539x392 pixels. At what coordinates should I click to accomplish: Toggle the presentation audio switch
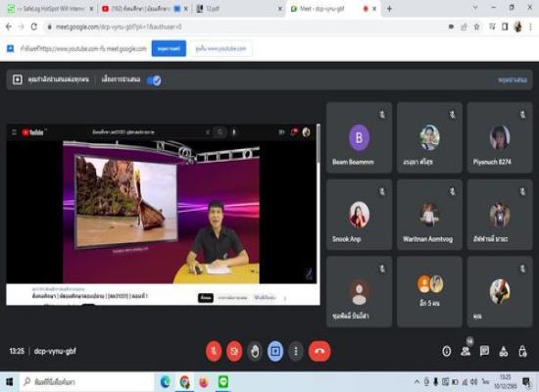tap(154, 80)
